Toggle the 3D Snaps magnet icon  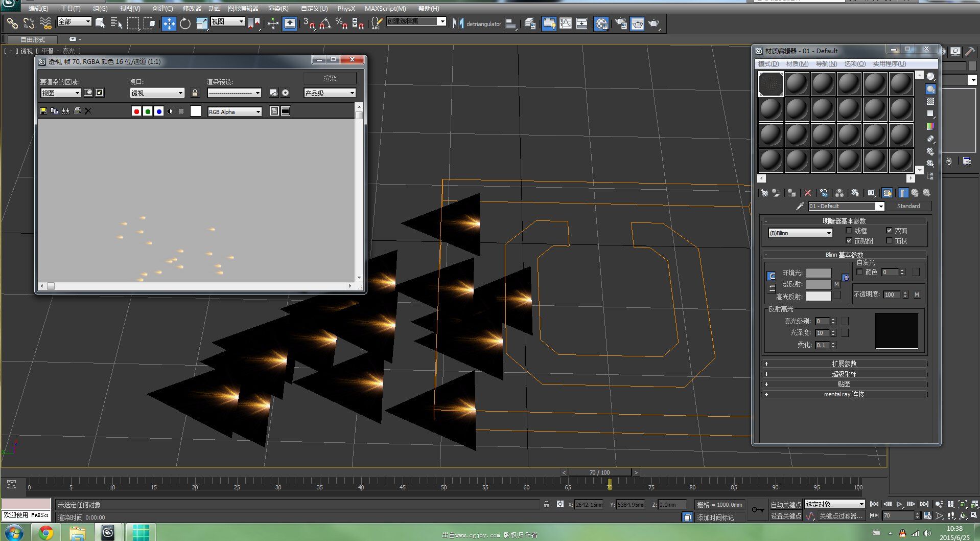click(x=309, y=24)
